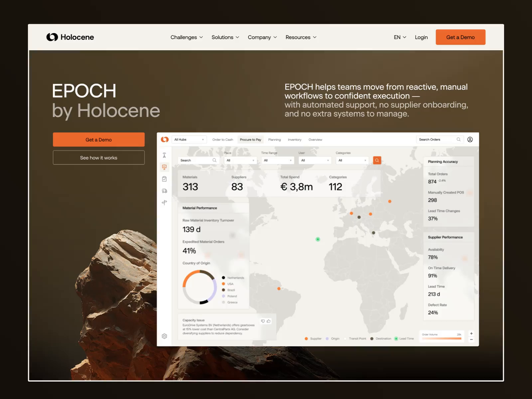Give thumbs down on Capacity Issue
This screenshot has height=399, width=532.
263,321
